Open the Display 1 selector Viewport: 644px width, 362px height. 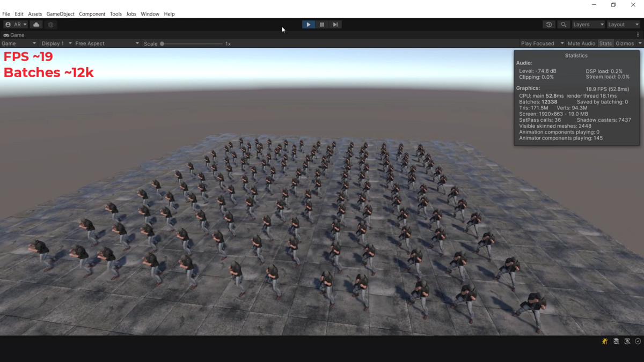tap(54, 43)
